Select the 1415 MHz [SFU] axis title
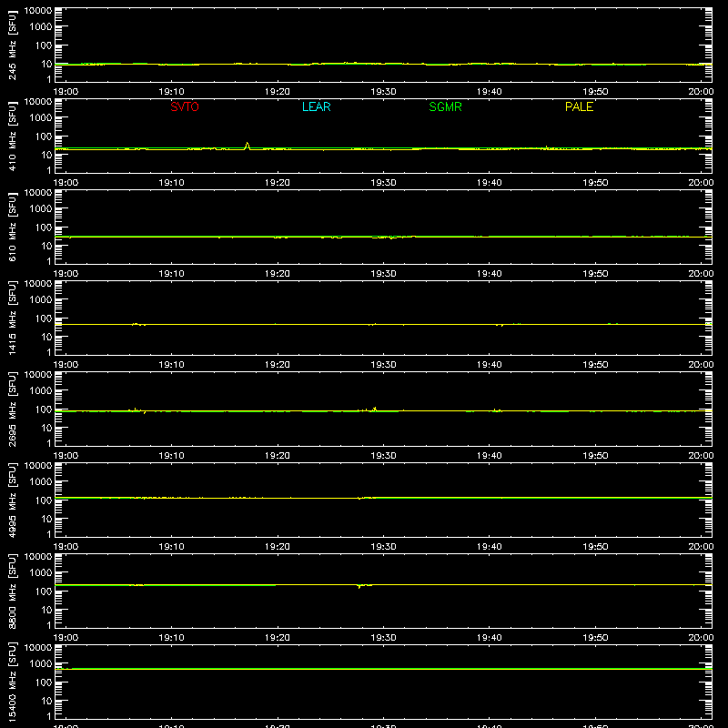728x728 pixels. pyautogui.click(x=12, y=318)
